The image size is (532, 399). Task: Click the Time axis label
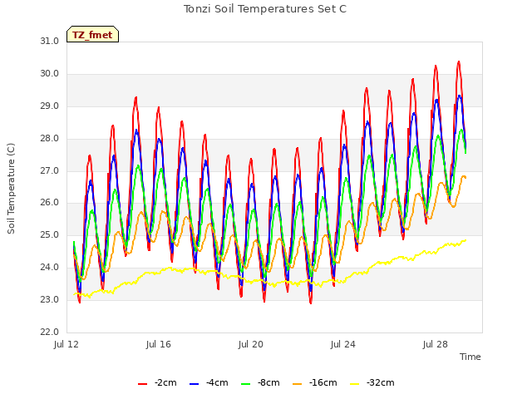470,357
